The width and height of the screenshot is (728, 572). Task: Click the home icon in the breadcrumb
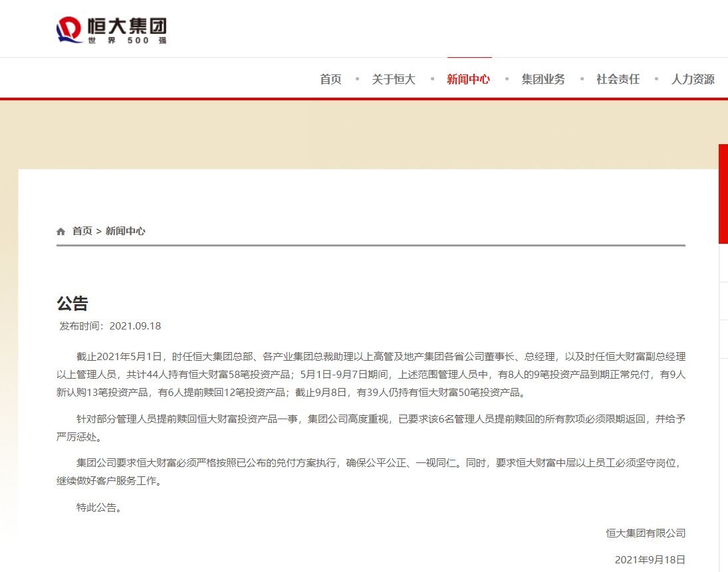coord(61,231)
